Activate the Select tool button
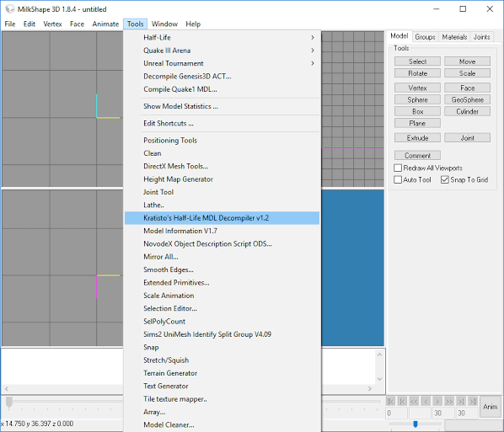This screenshot has height=432, width=504. (x=417, y=61)
